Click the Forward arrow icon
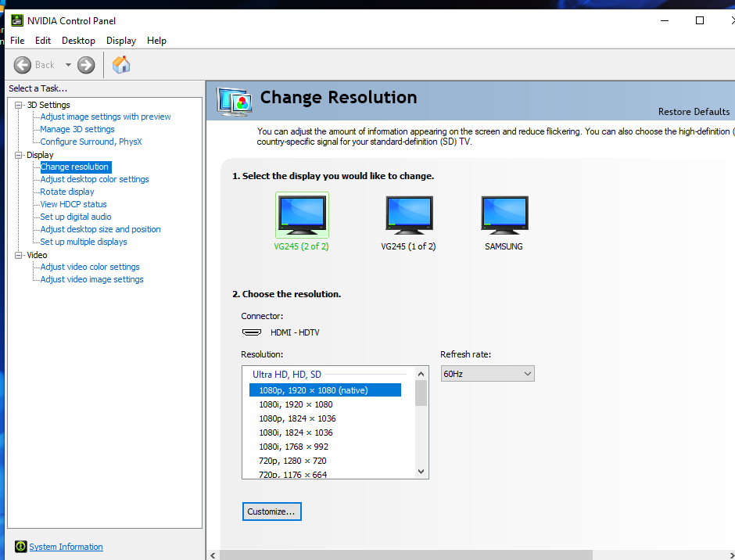Image resolution: width=735 pixels, height=560 pixels. (86, 65)
